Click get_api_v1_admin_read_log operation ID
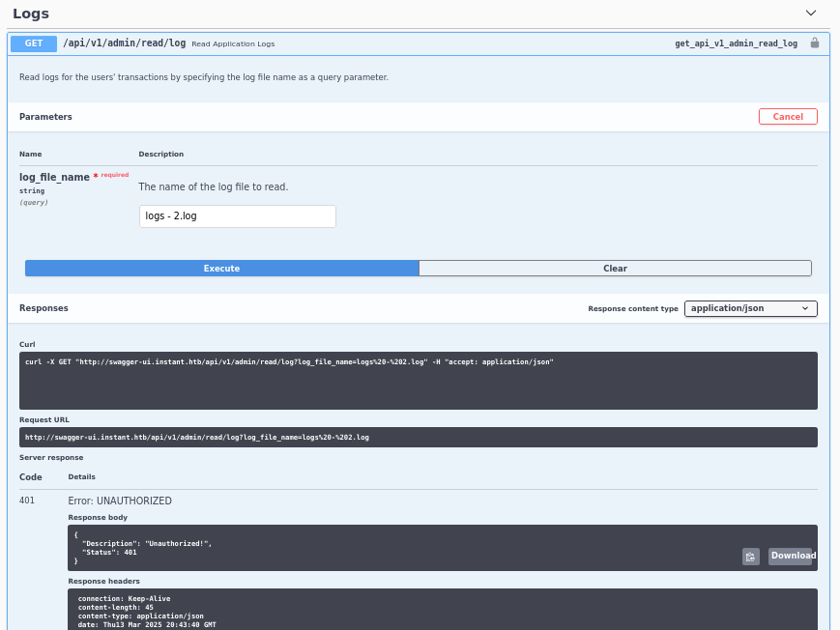840x630 pixels. coord(736,43)
